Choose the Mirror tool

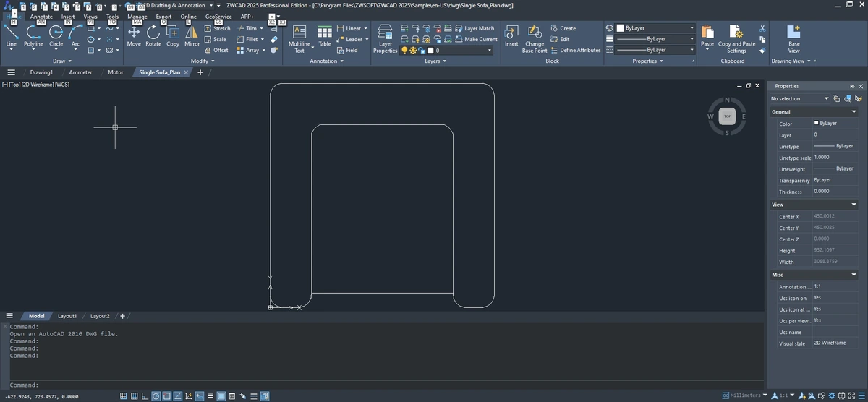click(192, 36)
